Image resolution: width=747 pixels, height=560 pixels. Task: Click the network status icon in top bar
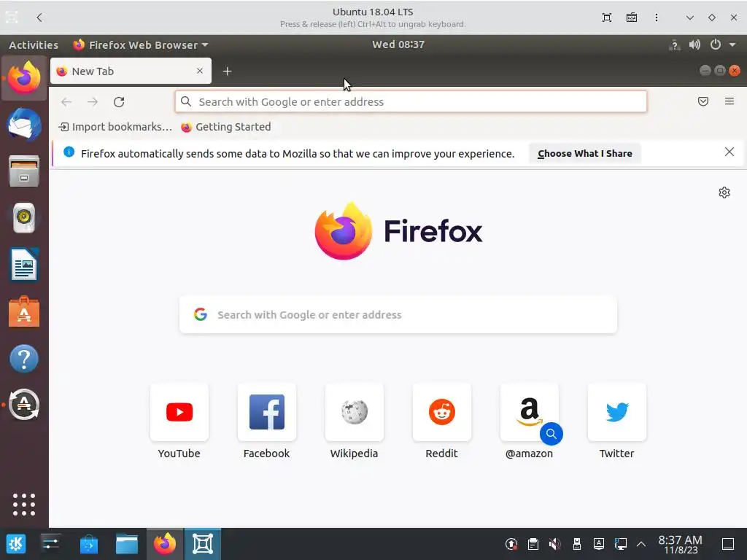[x=674, y=45]
